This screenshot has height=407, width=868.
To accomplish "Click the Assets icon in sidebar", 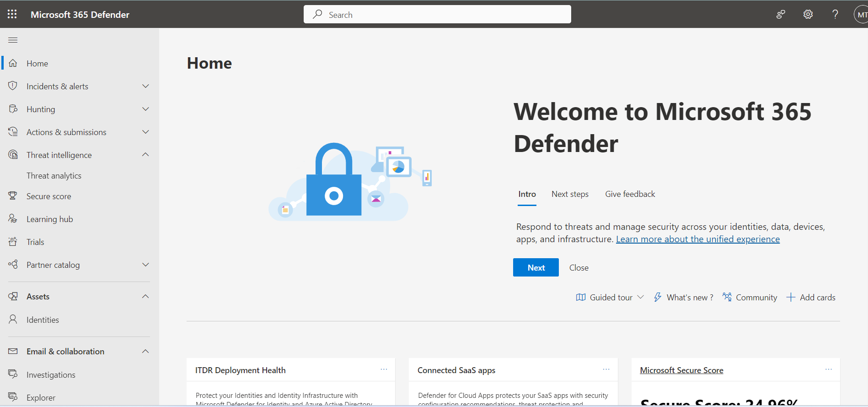I will [13, 296].
